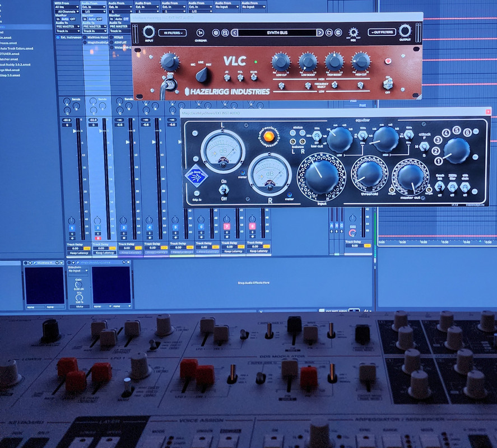This screenshot has height=448, width=497.
Task: Toggle the VLC power ON/OFF switch
Action: tap(387, 84)
